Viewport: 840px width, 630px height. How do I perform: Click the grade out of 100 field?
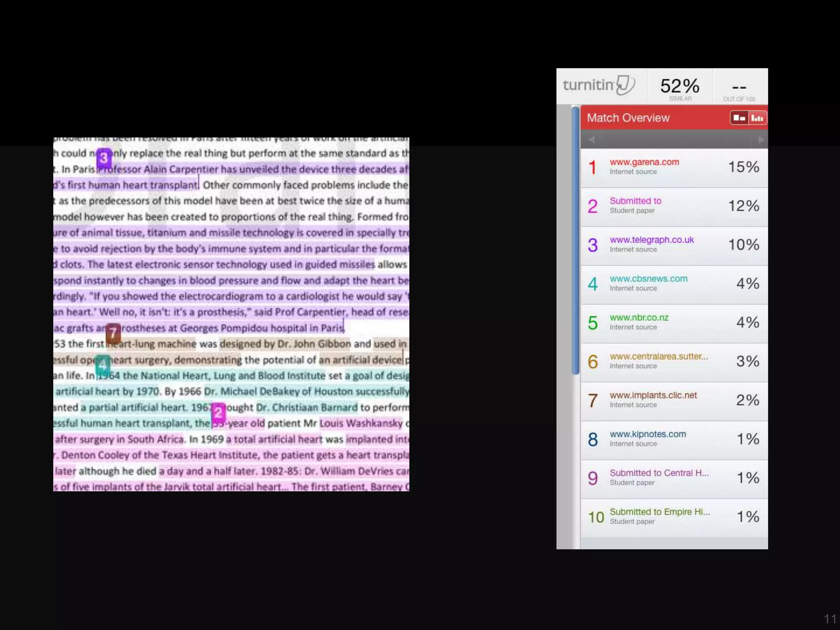coord(739,88)
